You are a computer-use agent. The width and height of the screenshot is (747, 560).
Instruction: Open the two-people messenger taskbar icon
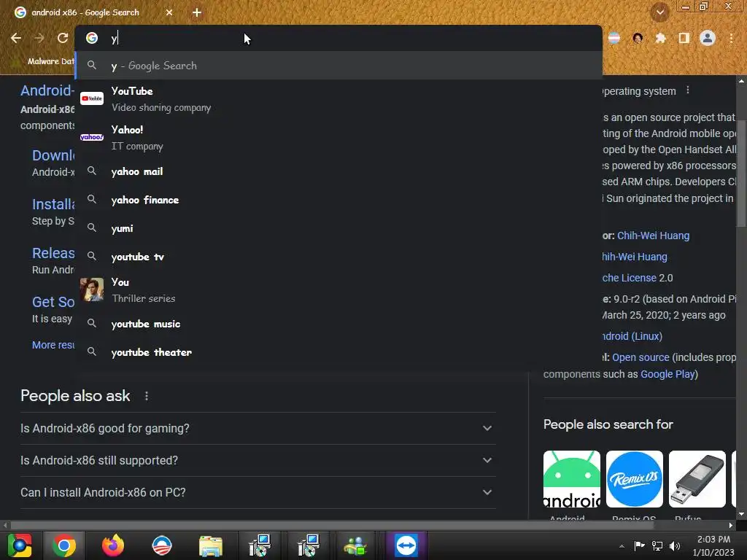355,545
